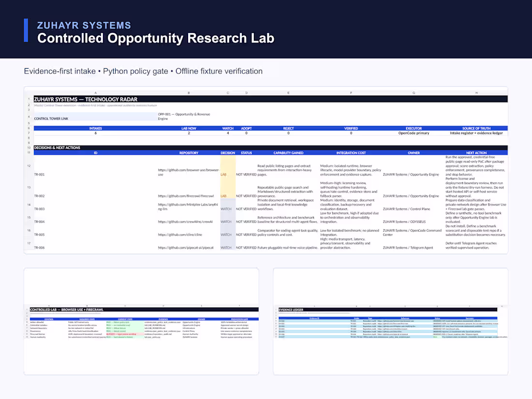Select the TR-005 ID cell
Viewport: 532px width, 399px height.
(x=39, y=235)
